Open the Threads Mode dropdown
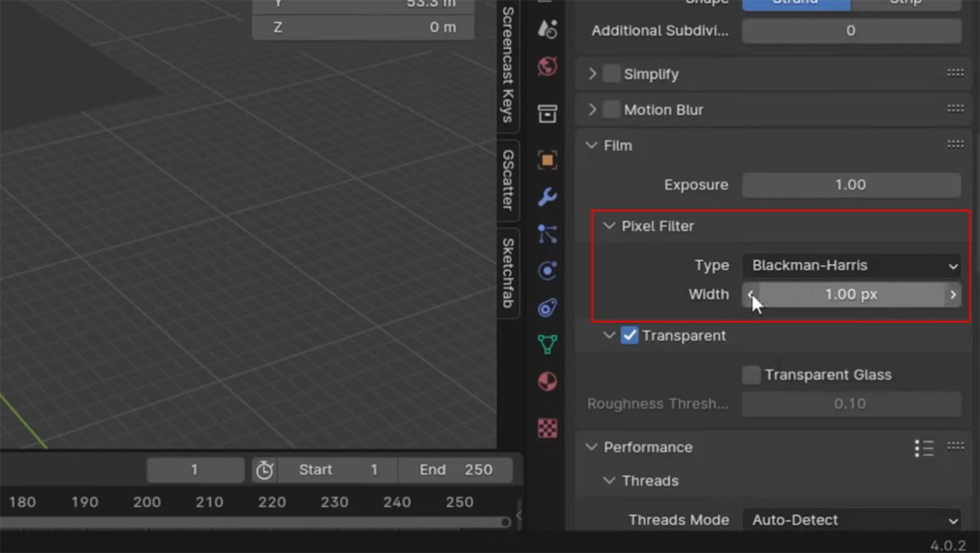Screen dimensions: 980x553 [x=851, y=520]
